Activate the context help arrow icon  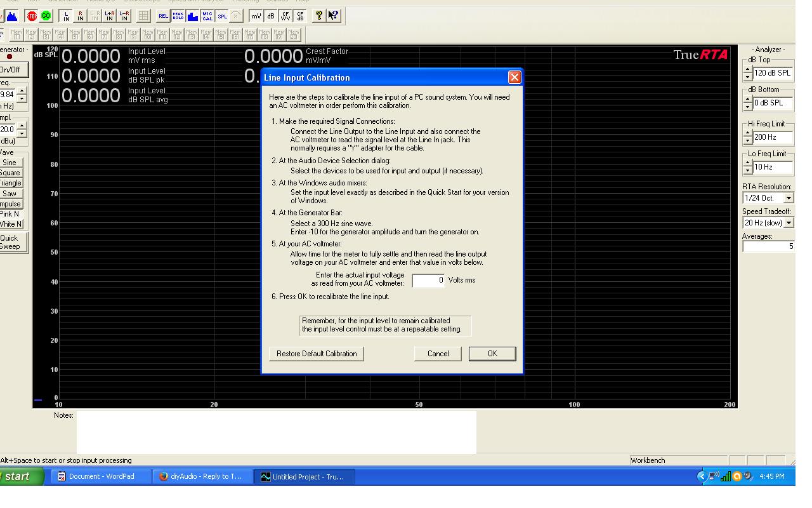tap(334, 16)
